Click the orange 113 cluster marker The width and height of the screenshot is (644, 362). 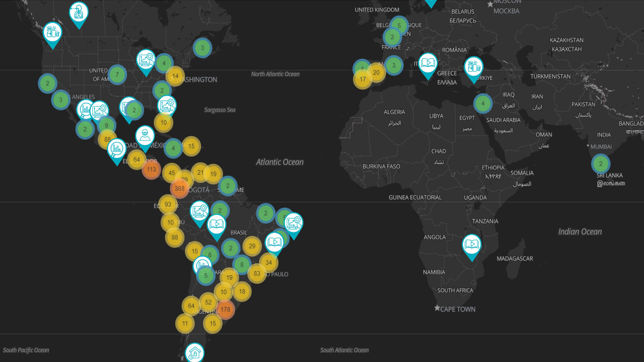click(151, 170)
